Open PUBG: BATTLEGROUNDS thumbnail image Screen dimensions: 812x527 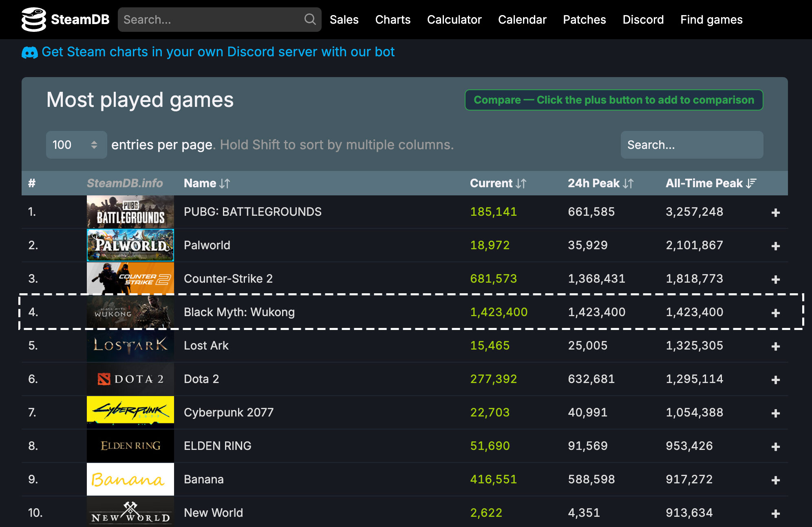[x=130, y=212]
